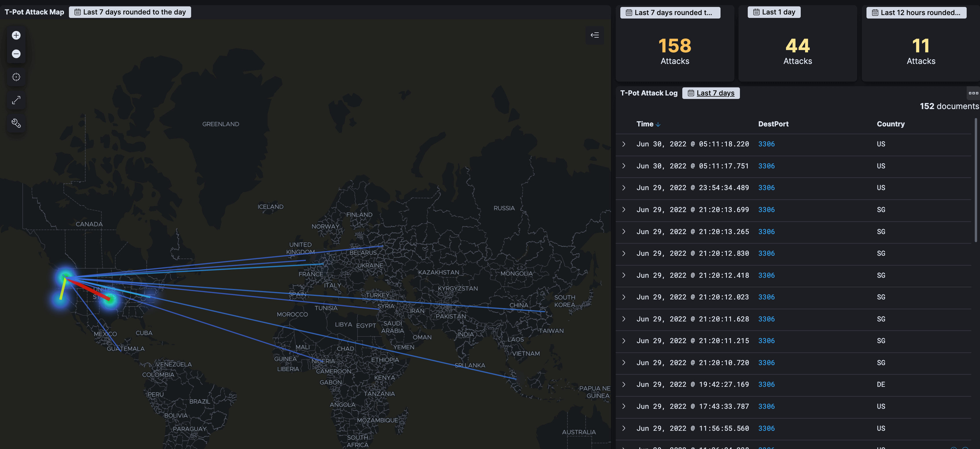Viewport: 980px width, 449px height.
Task: Open Attack Log panel options menu
Action: pyautogui.click(x=973, y=93)
